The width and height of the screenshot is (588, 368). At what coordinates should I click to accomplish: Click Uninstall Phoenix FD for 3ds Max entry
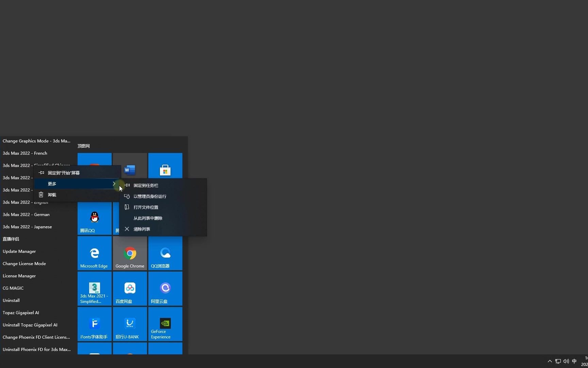[x=37, y=349]
